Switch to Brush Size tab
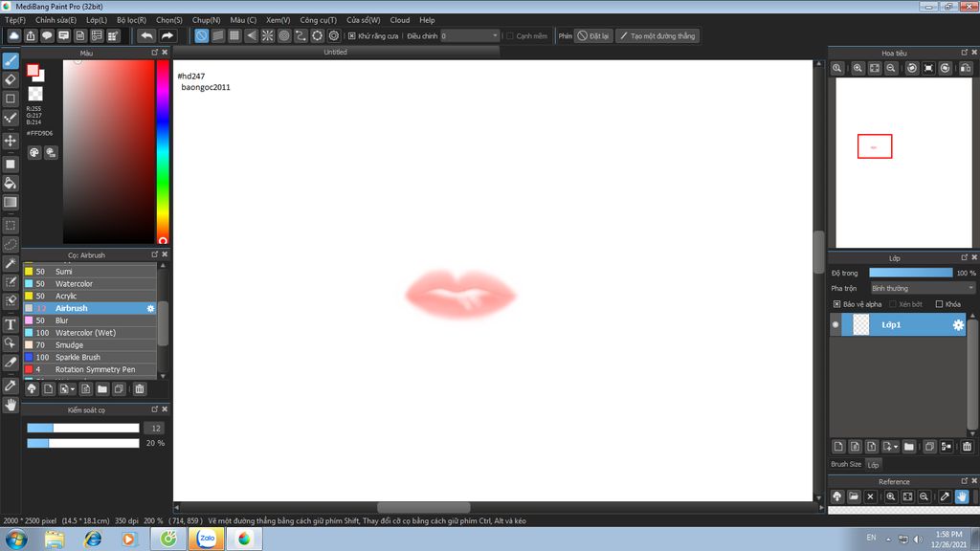The image size is (980, 551). tap(846, 464)
